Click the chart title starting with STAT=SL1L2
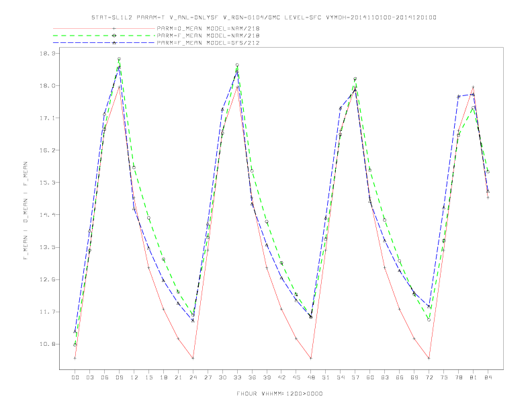Screen dimensions: 532x411 tap(263, 17)
